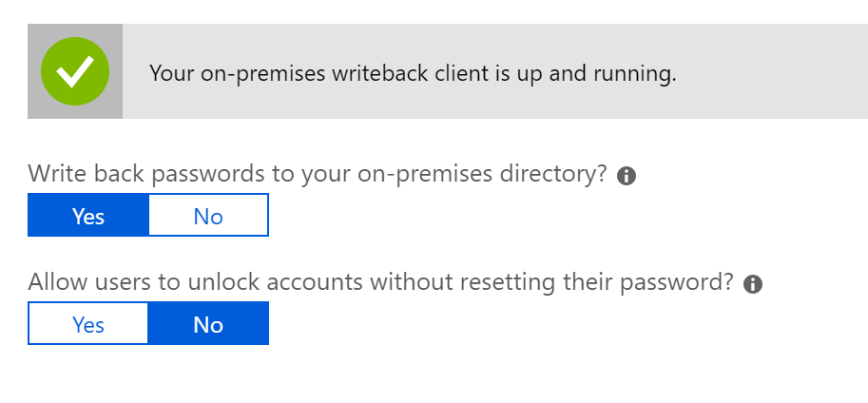868x403 pixels.
Task: Select Yes for write back passwords
Action: coord(88,215)
